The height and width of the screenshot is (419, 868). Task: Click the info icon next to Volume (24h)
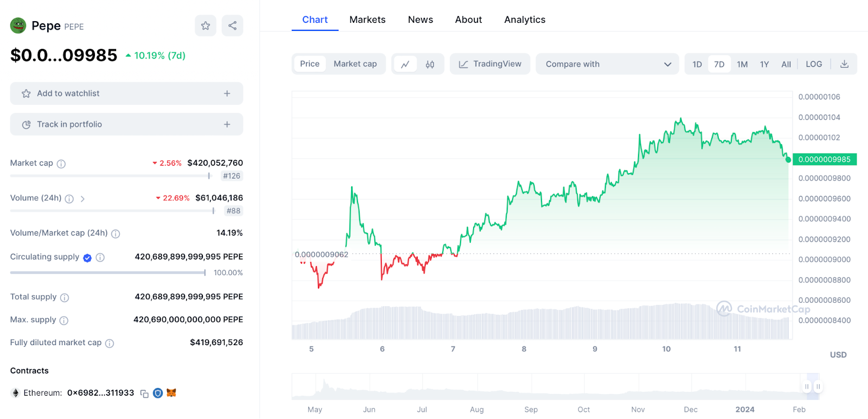pos(69,199)
